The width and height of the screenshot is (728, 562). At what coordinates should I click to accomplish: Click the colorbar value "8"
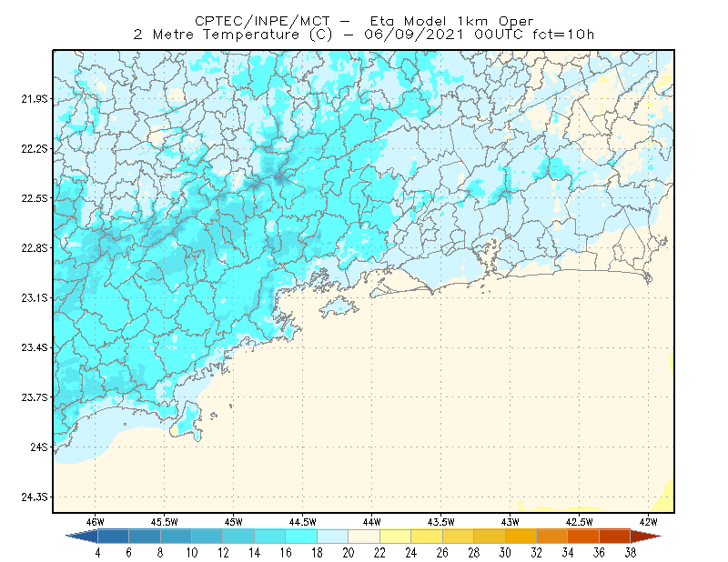point(161,553)
